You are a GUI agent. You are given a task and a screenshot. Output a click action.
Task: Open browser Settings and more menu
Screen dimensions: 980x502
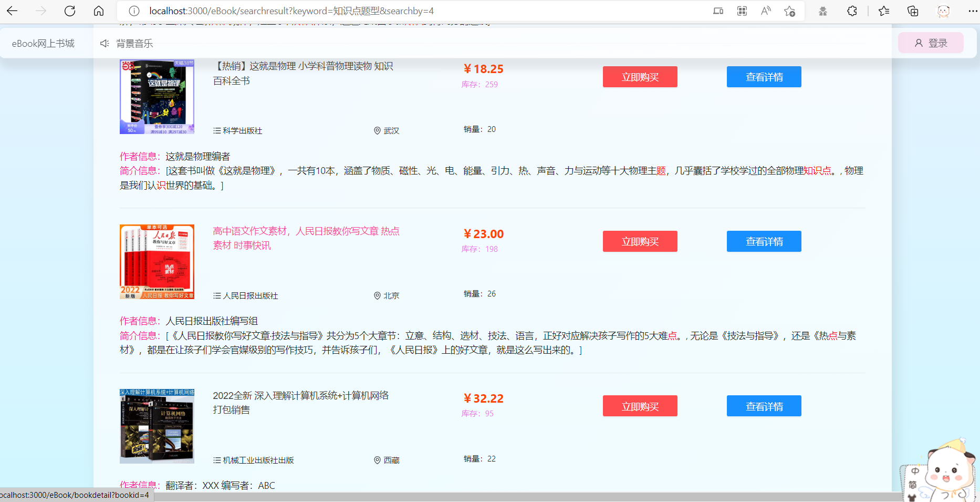pos(972,11)
